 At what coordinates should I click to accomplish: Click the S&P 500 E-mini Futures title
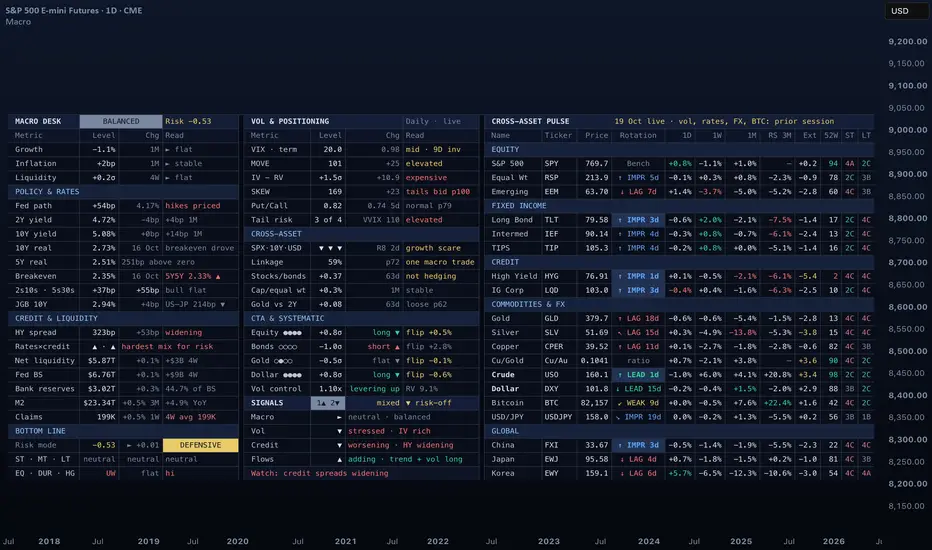[x=74, y=10]
